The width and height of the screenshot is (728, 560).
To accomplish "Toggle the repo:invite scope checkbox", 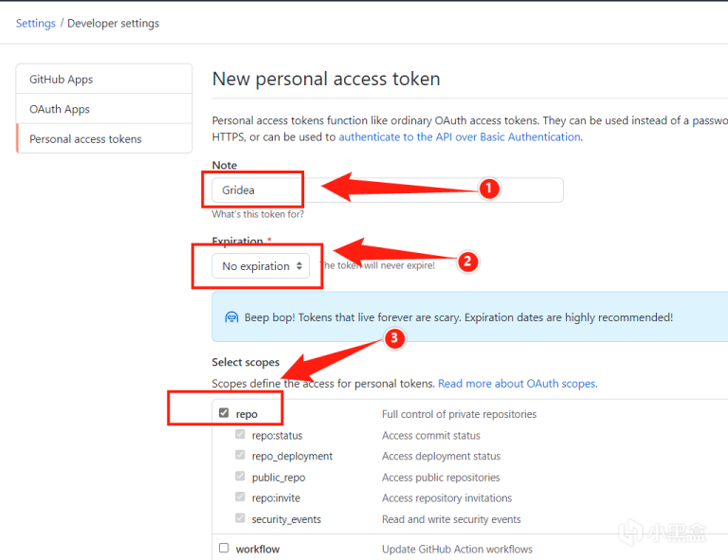I will coord(241,497).
